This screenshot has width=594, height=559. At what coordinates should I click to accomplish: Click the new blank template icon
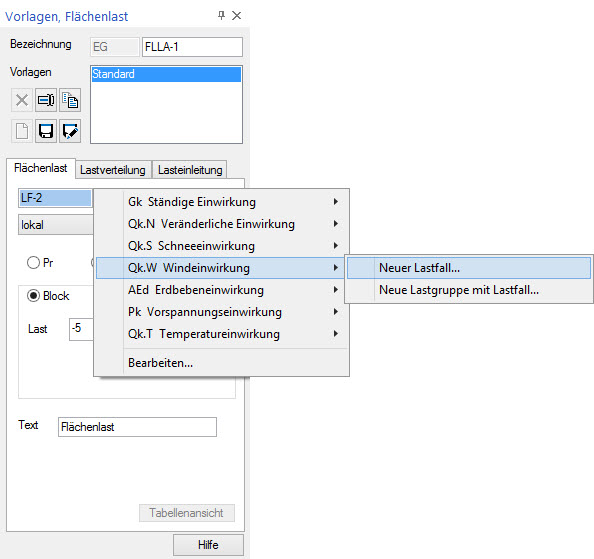pos(22,131)
